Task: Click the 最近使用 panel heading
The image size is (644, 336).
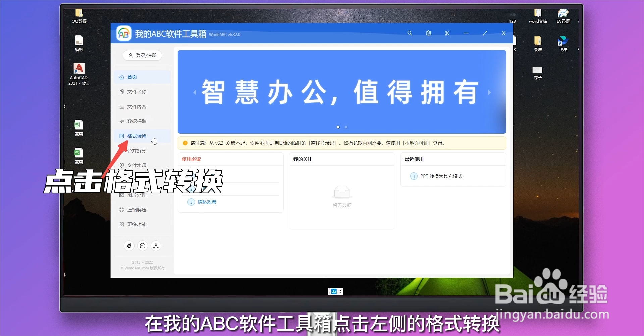Action: tap(414, 159)
